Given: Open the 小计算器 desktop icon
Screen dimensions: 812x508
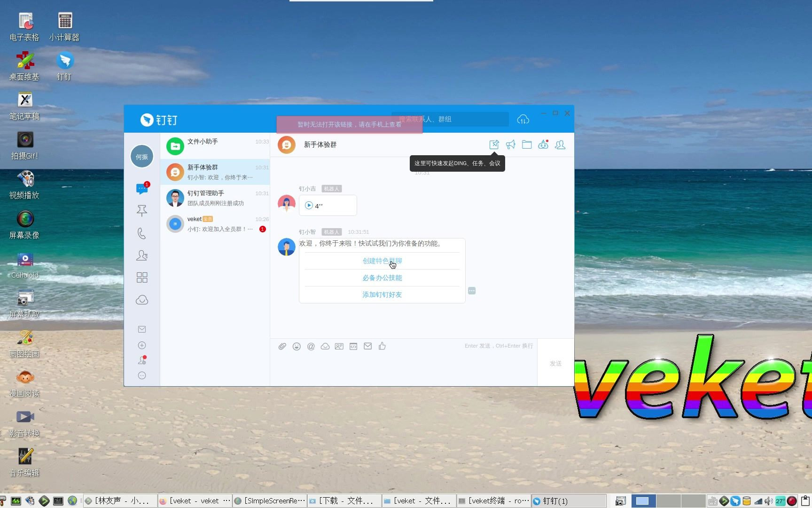Looking at the screenshot, I should (64, 27).
